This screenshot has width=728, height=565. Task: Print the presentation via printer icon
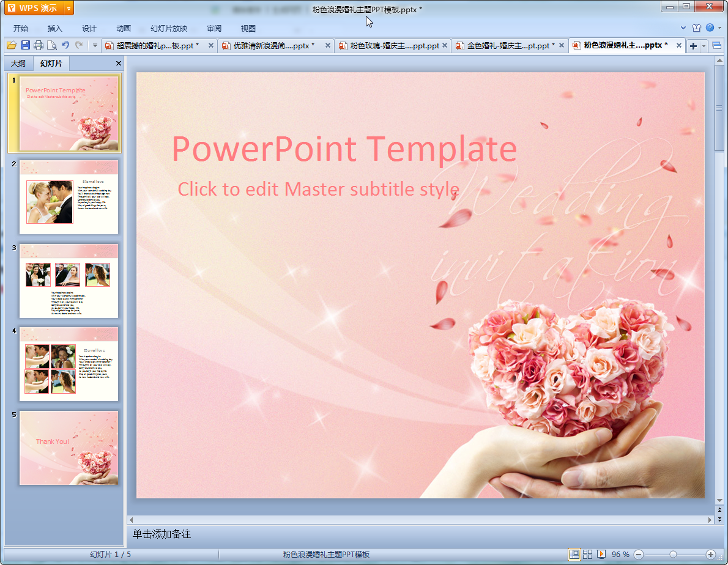39,45
